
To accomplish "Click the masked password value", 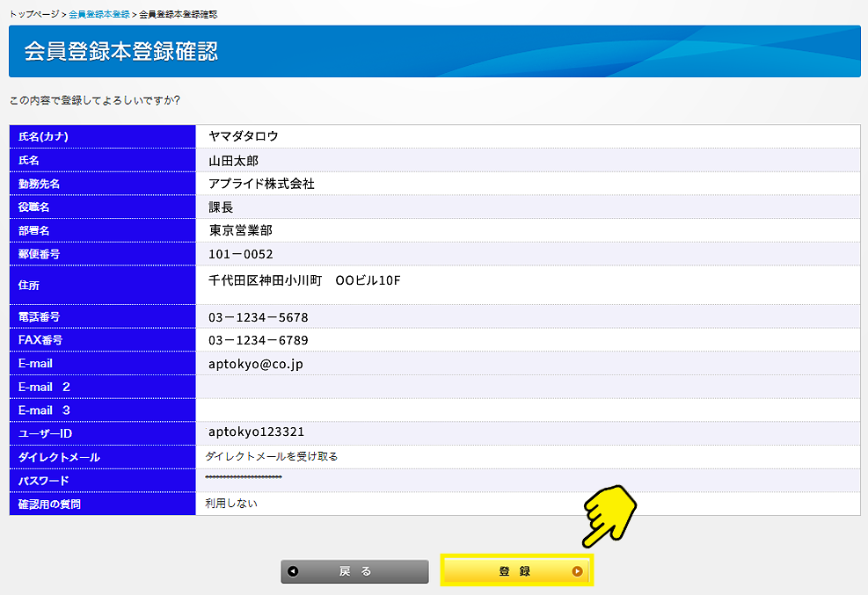I will (244, 477).
